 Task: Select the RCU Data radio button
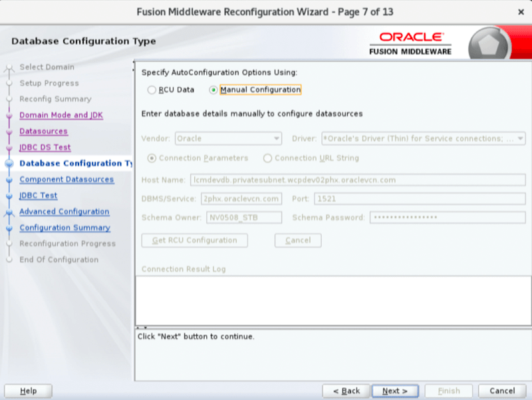click(152, 90)
